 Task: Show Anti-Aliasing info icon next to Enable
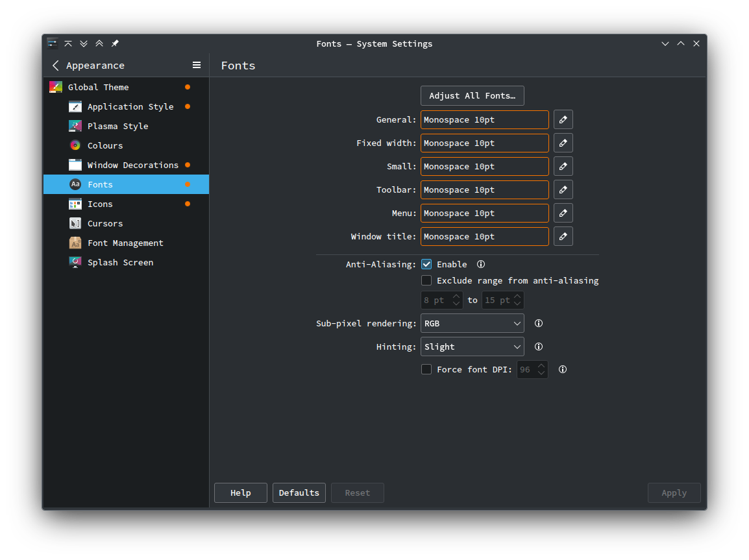click(481, 265)
